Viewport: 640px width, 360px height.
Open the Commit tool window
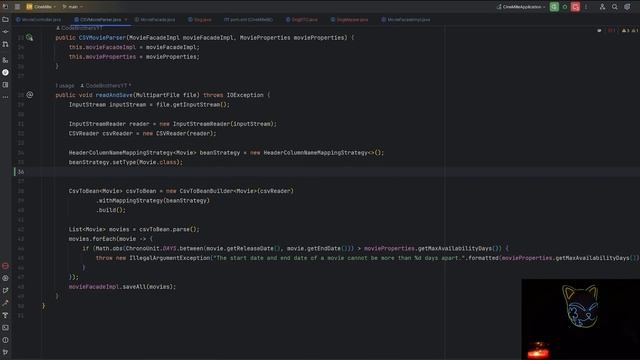click(x=5, y=31)
